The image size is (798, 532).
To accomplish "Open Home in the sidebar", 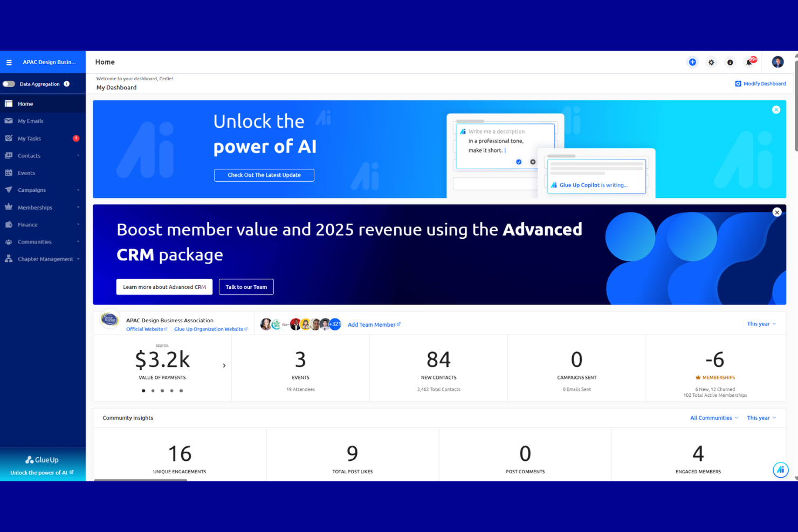I will [43, 104].
